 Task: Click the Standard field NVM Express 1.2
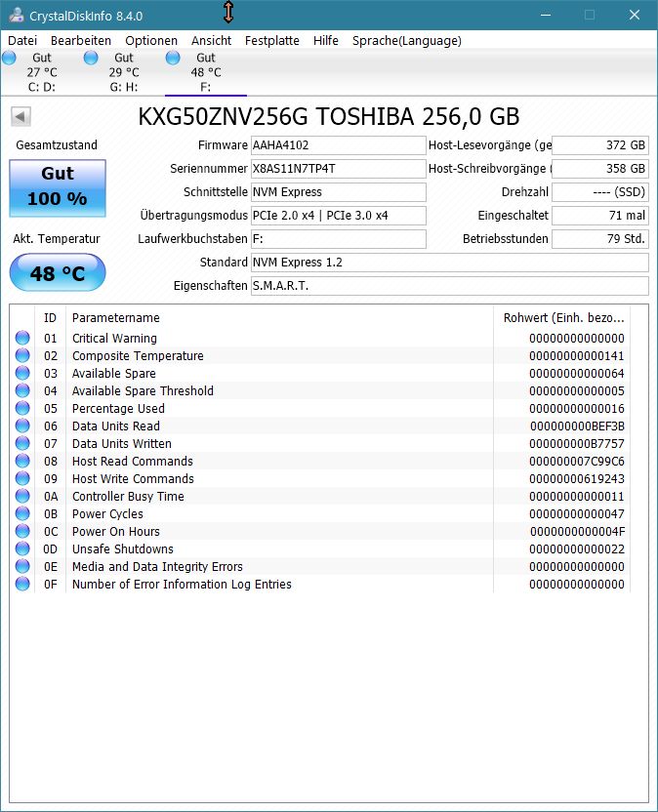click(x=450, y=262)
